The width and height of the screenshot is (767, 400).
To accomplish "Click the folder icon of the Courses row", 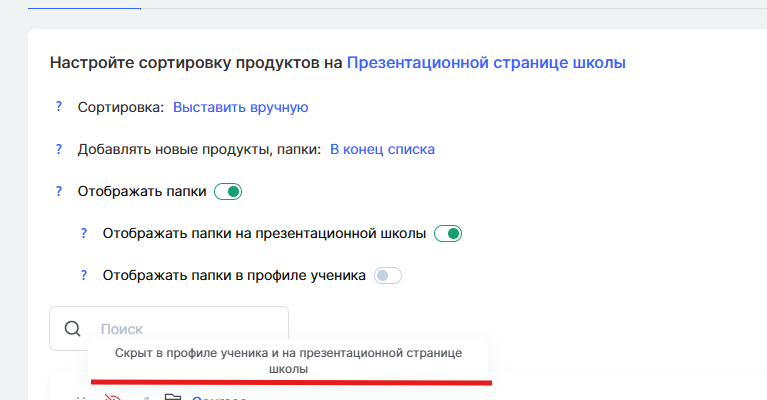I will point(172,397).
